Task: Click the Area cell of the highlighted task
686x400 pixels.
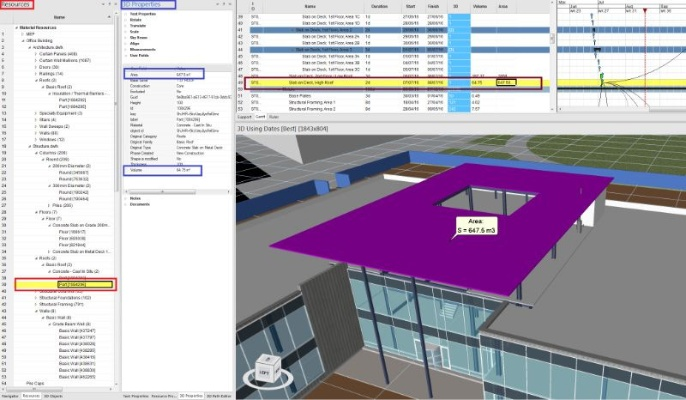Action: coord(506,82)
